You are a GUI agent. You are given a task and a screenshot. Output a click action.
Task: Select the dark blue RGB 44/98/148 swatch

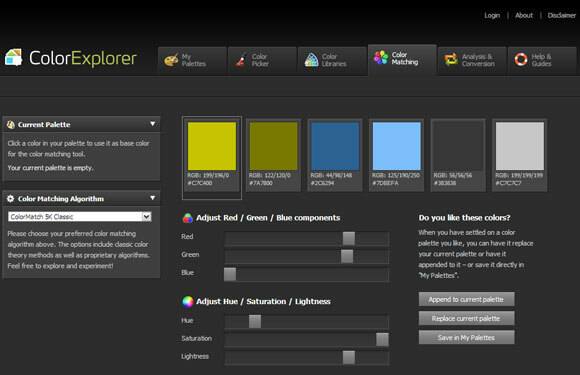pyautogui.click(x=335, y=146)
